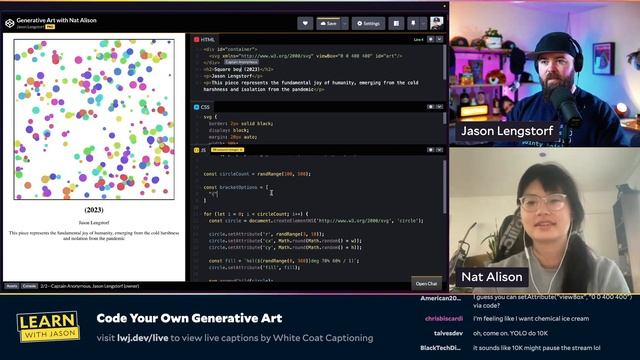Select the HTML editor tab
Image resolution: width=640 pixels, height=360 pixels.
click(204, 39)
